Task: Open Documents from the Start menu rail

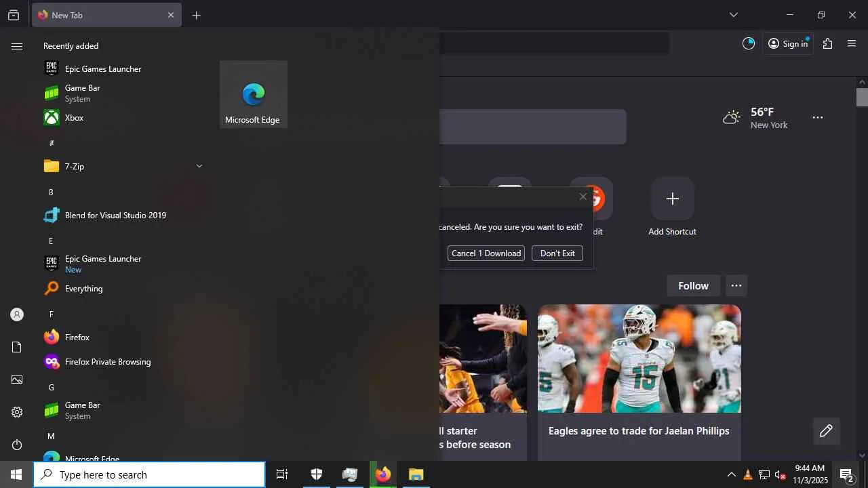Action: coord(17,347)
